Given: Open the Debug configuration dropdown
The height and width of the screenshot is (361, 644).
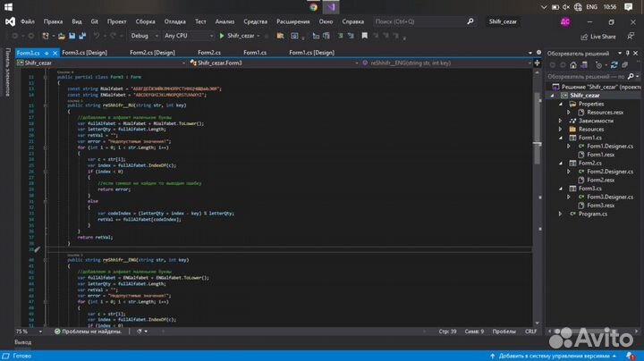Looking at the screenshot, I should (x=143, y=36).
